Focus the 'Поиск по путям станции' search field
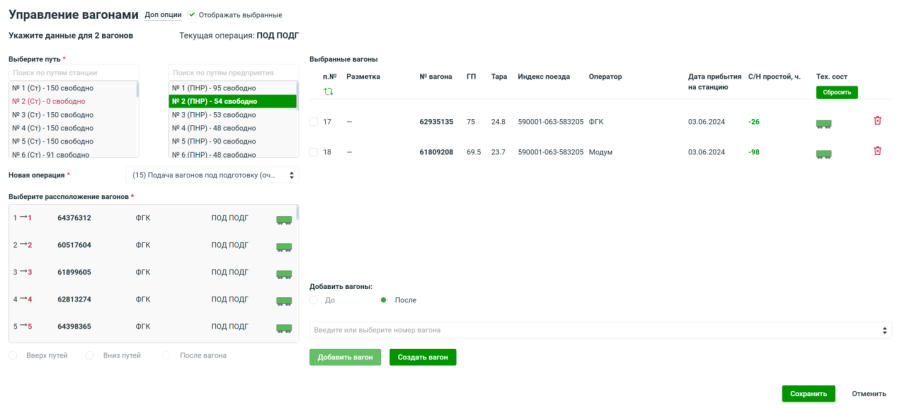Image resolution: width=900 pixels, height=408 pixels. 73,73
